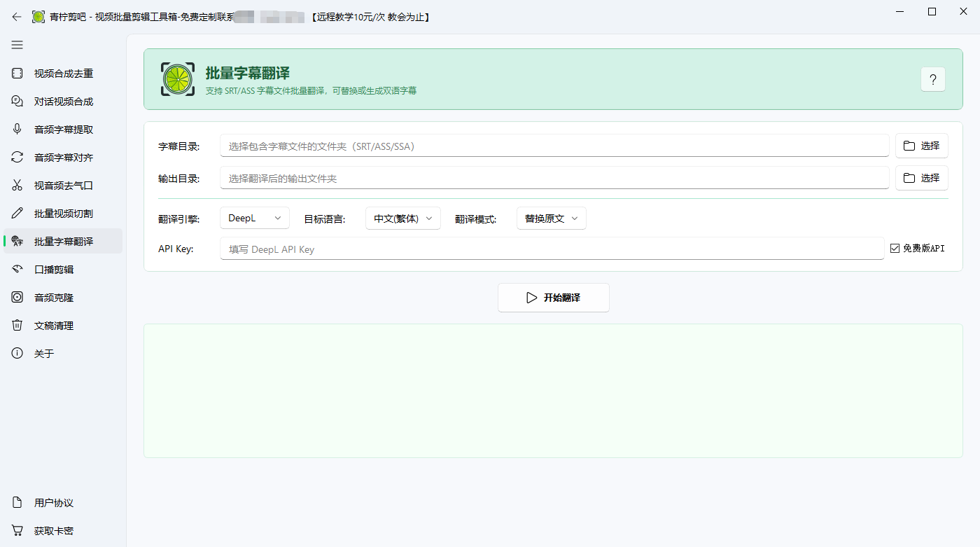
Task: Click the scissors icon beside 视音频去气口
Action: (x=17, y=185)
